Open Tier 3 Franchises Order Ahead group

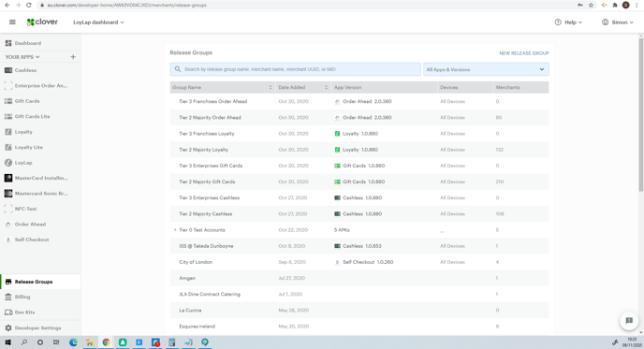click(213, 101)
